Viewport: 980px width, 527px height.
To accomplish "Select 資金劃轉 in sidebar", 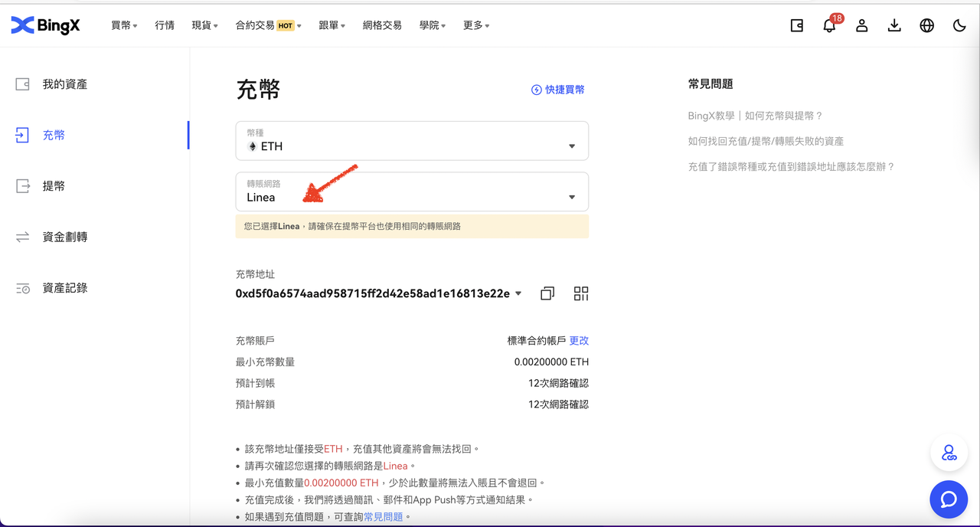I will click(x=65, y=237).
